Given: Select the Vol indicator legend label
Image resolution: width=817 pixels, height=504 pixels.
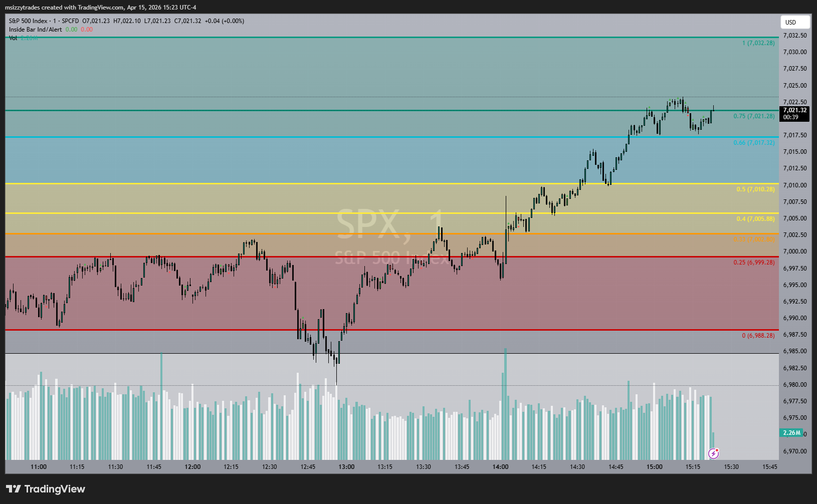Looking at the screenshot, I should click(13, 38).
